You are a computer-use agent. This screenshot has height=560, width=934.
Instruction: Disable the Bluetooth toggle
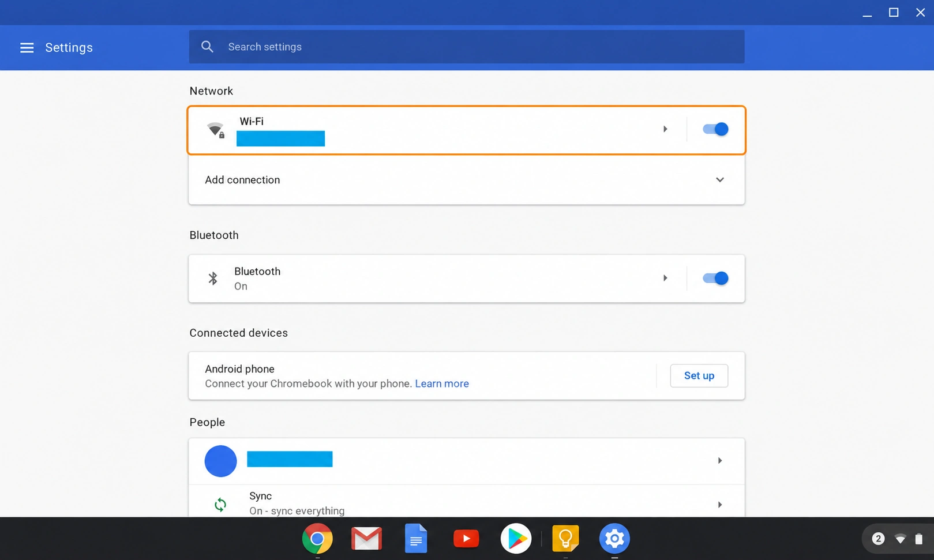715,279
